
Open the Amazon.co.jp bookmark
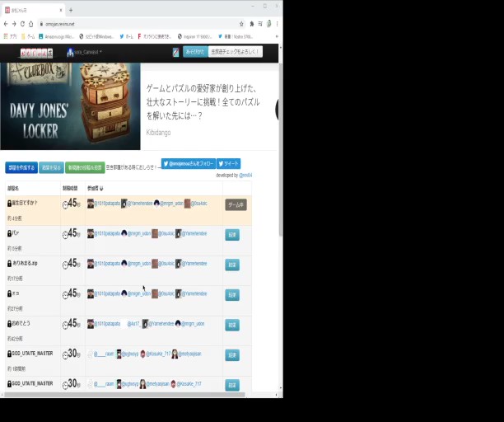57,36
